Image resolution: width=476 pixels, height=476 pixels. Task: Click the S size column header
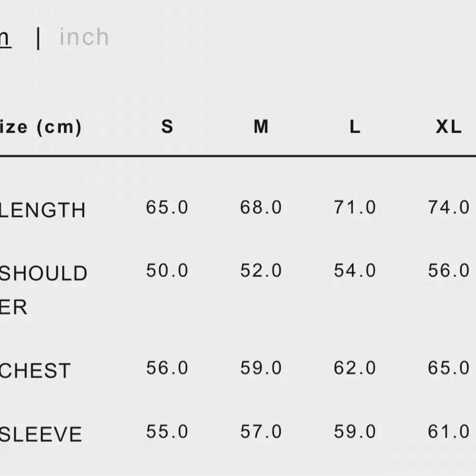pyautogui.click(x=167, y=127)
